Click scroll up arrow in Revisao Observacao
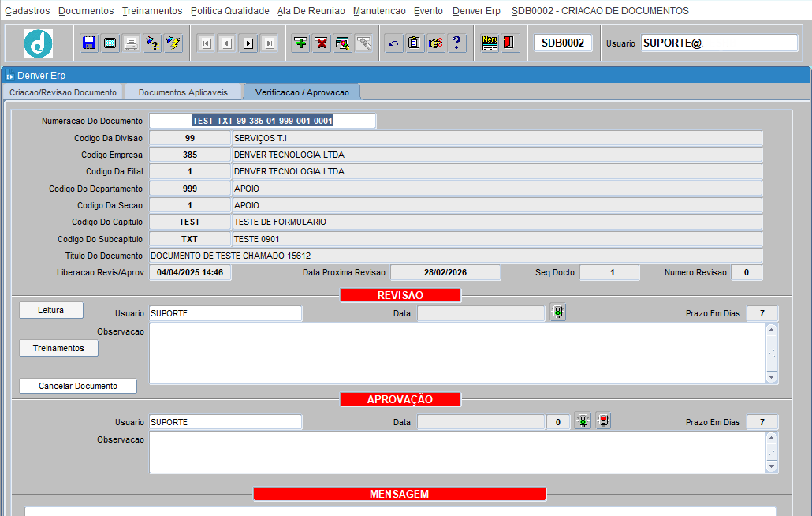Viewport: 812px width, 516px height. coord(772,330)
